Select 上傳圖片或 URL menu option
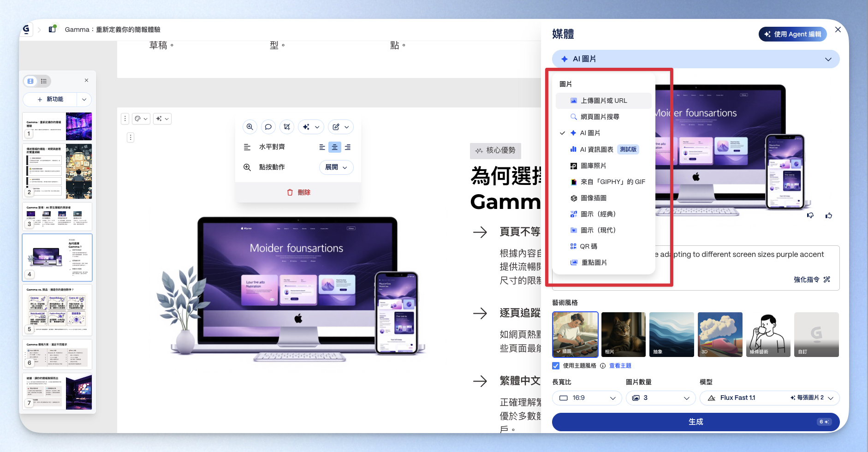 [603, 101]
